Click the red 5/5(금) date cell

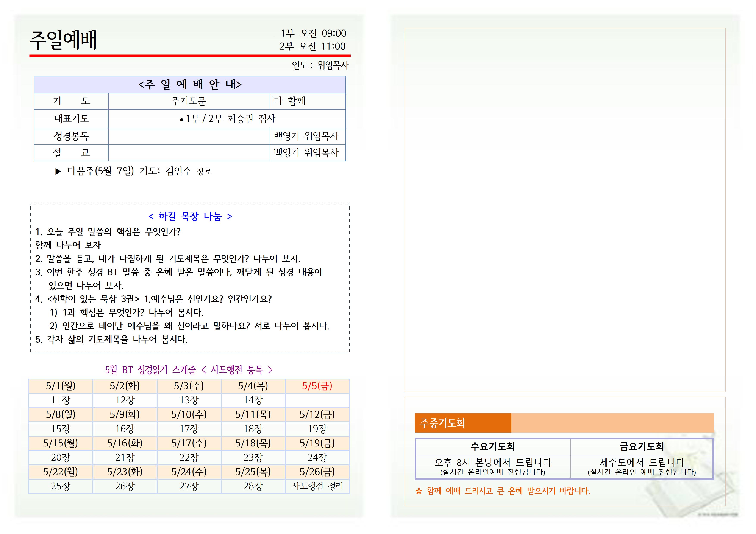317,386
